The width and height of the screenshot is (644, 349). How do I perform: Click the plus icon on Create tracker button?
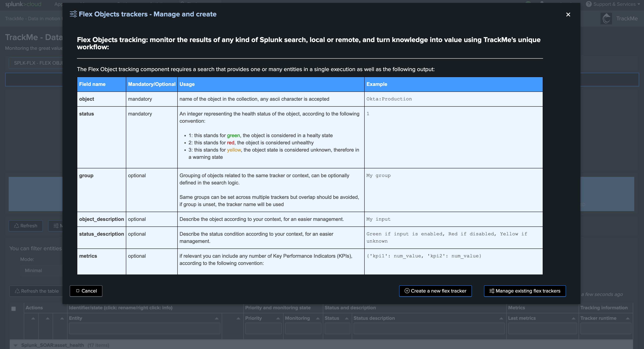coord(407,291)
